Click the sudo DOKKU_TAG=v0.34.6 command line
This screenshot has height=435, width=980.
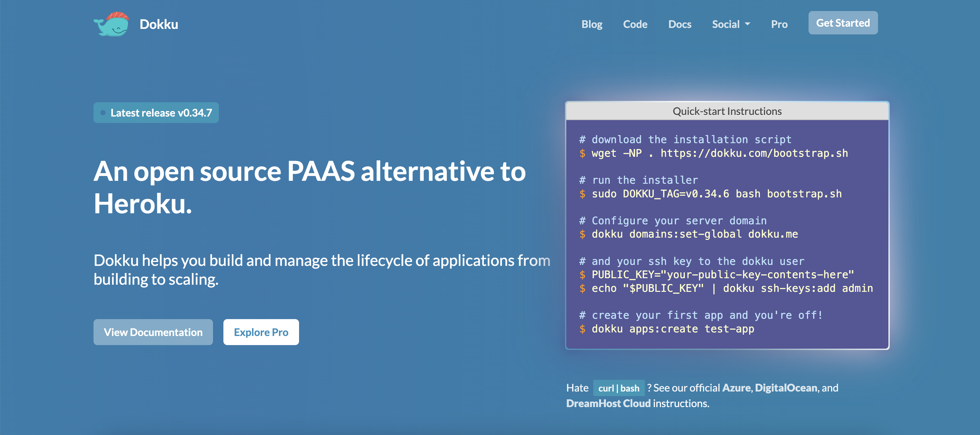[x=711, y=194]
